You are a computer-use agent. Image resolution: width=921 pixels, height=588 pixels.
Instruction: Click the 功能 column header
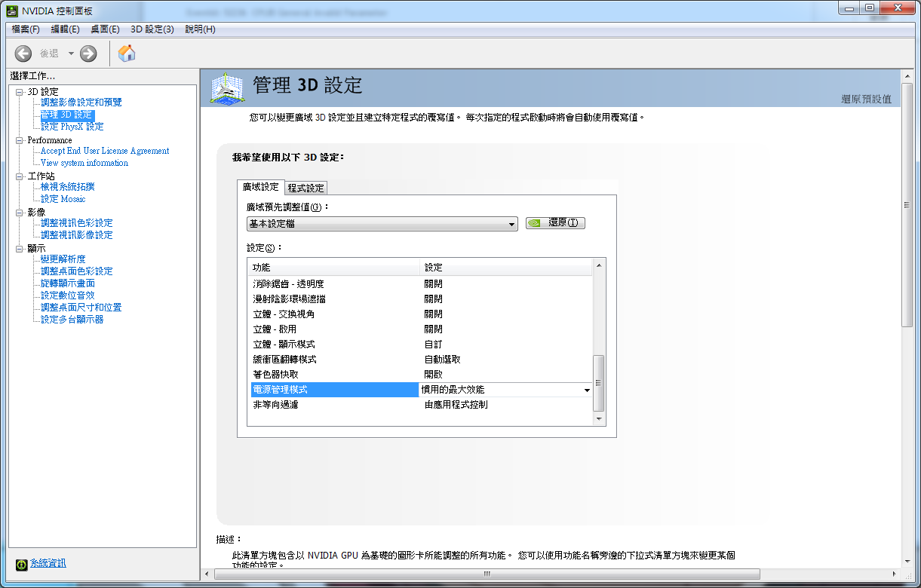333,268
